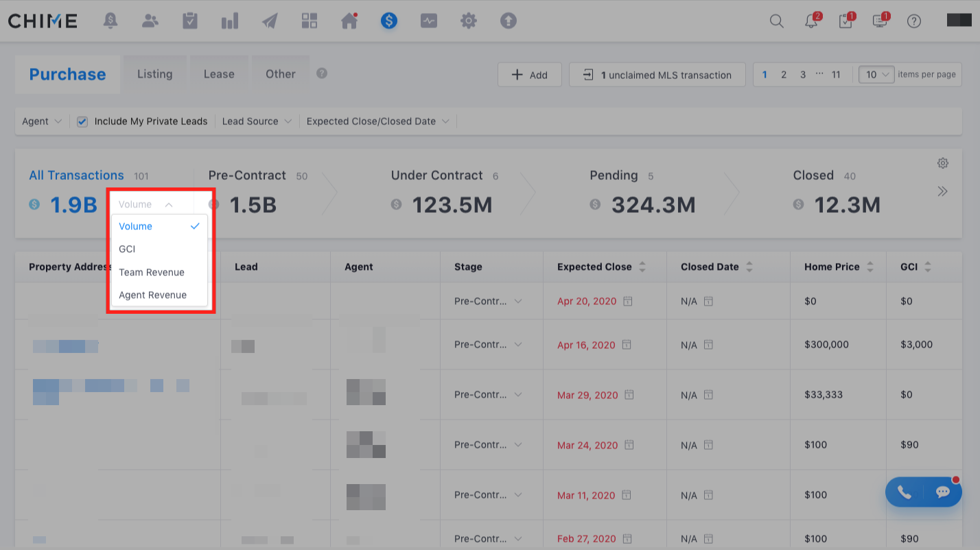Expand the Agent filter dropdown
Viewport: 980px width, 550px height.
(x=42, y=122)
